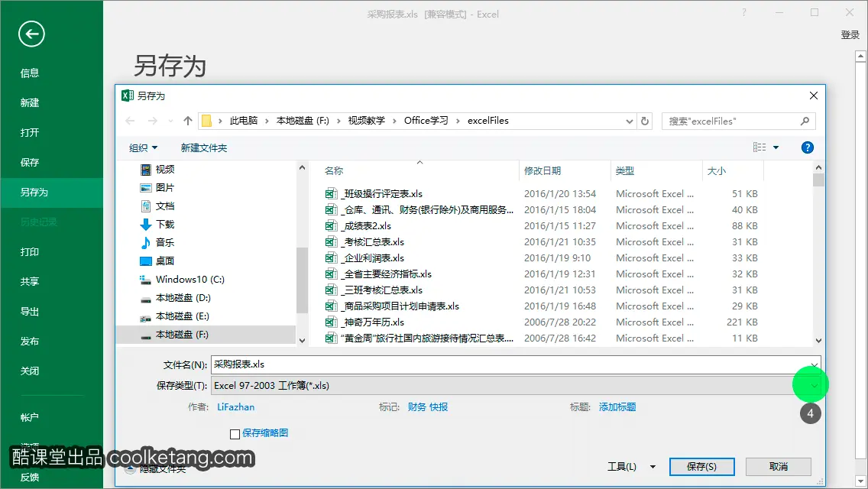Viewport: 868px width, 489px height.
Task: Click the 保存(S) button
Action: [x=701, y=467]
